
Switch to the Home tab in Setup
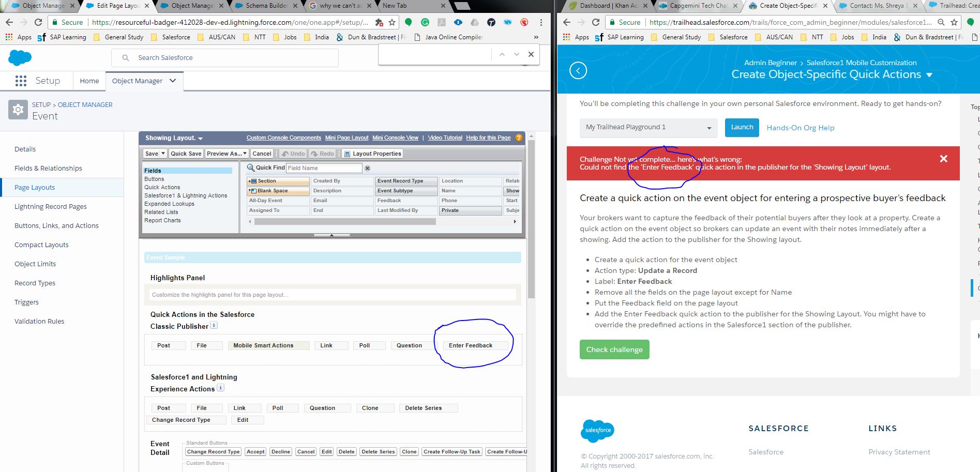[x=89, y=81]
